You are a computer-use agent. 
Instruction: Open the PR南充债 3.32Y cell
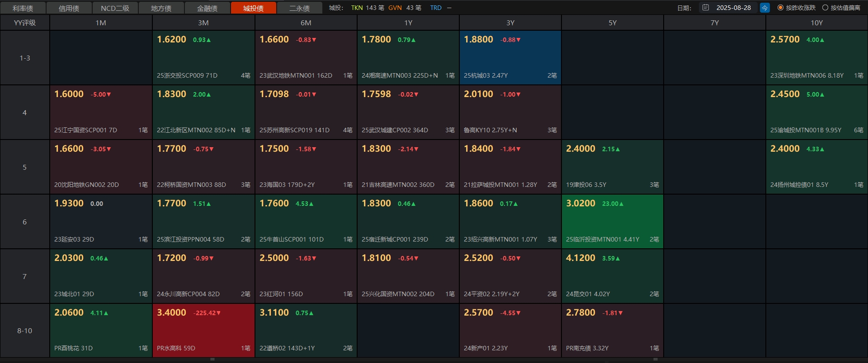613,330
